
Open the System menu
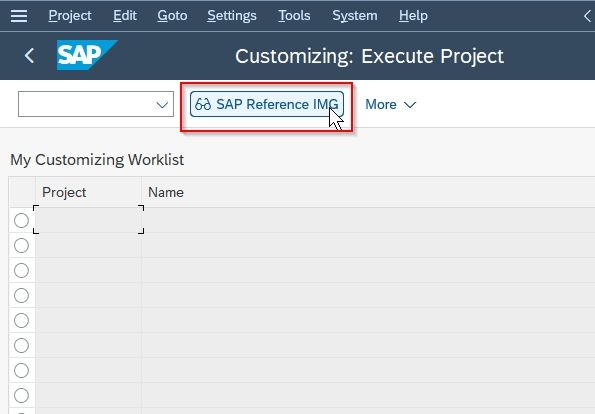point(355,16)
